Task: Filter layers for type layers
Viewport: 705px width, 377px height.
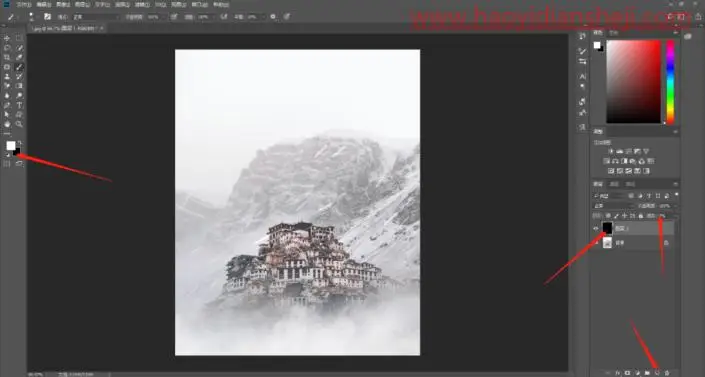Action: [x=649, y=196]
